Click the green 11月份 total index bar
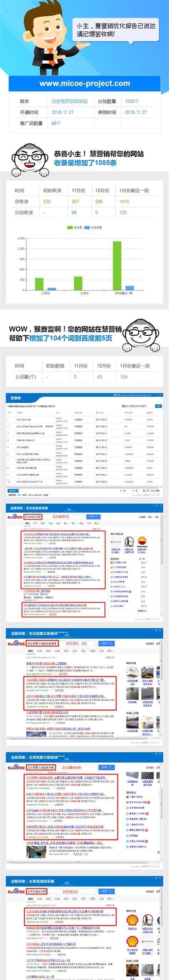The height and width of the screenshot is (980, 169). tap(39, 284)
